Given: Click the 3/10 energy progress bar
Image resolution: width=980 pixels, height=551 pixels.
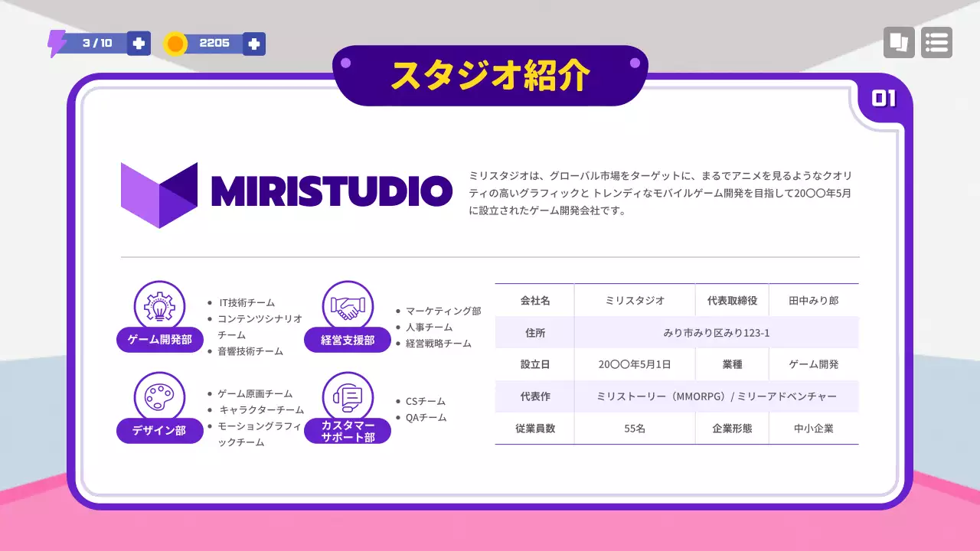Looking at the screenshot, I should click(97, 43).
